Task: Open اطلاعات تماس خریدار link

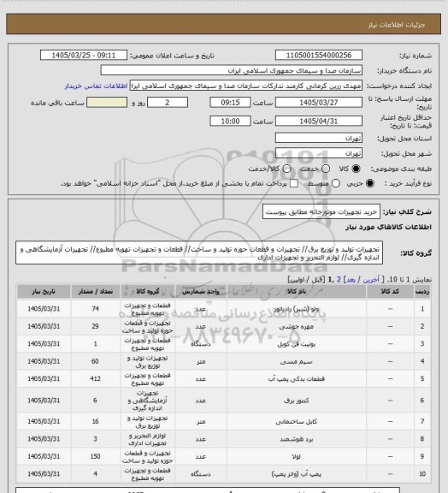Action: click(x=96, y=86)
